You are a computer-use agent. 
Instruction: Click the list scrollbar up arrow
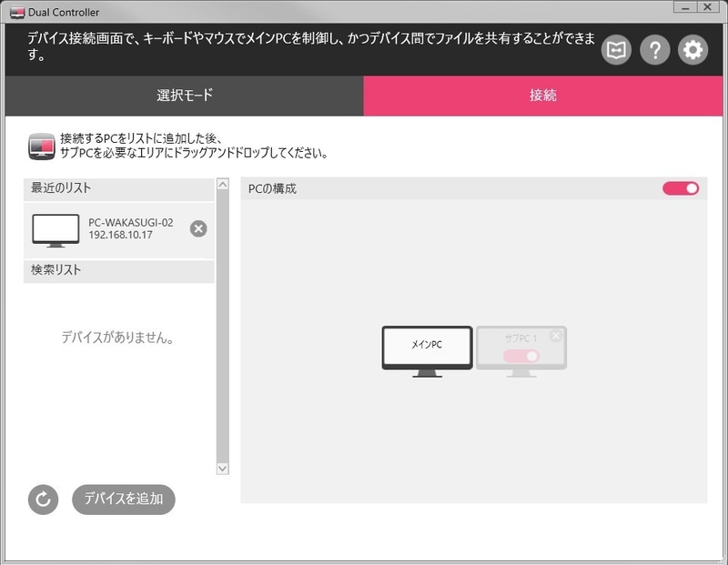(223, 185)
